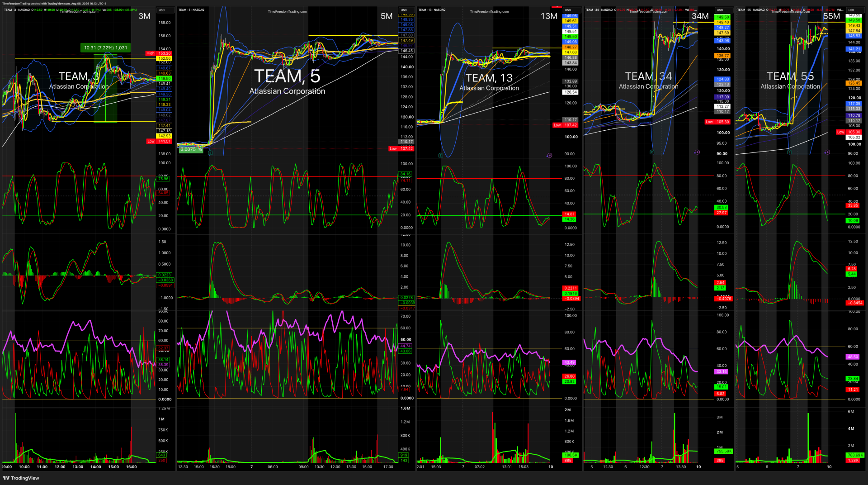Click the earnings E marker on the 13M chart
This screenshot has height=485, width=868.
coord(441,155)
